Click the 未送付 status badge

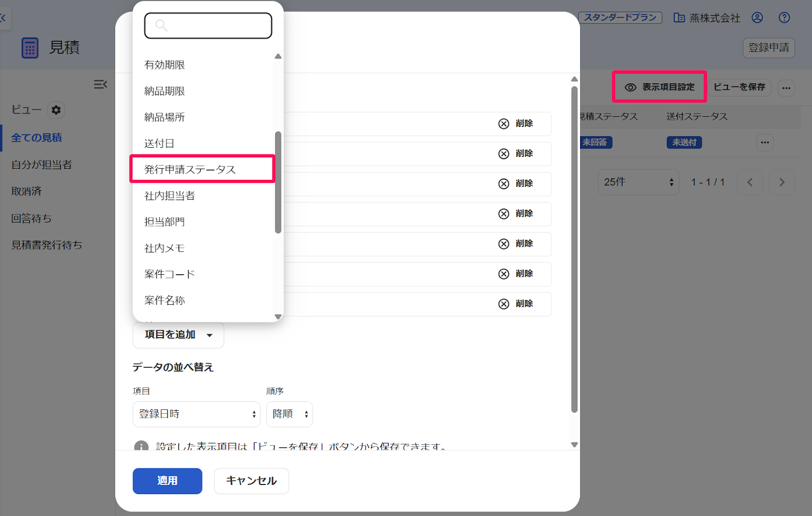coord(684,142)
